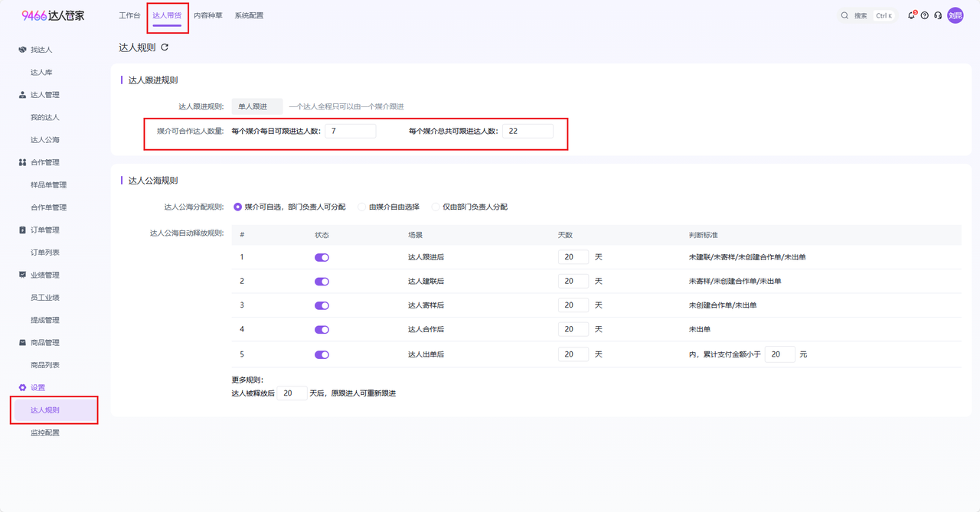The height and width of the screenshot is (512, 980).
Task: Toggle the switch for 达人建联后 rule
Action: [322, 282]
